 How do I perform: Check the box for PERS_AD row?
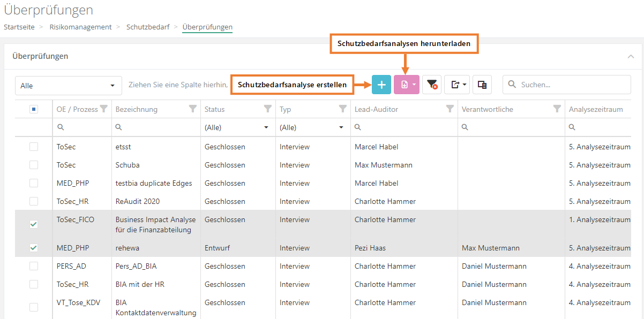click(x=34, y=266)
